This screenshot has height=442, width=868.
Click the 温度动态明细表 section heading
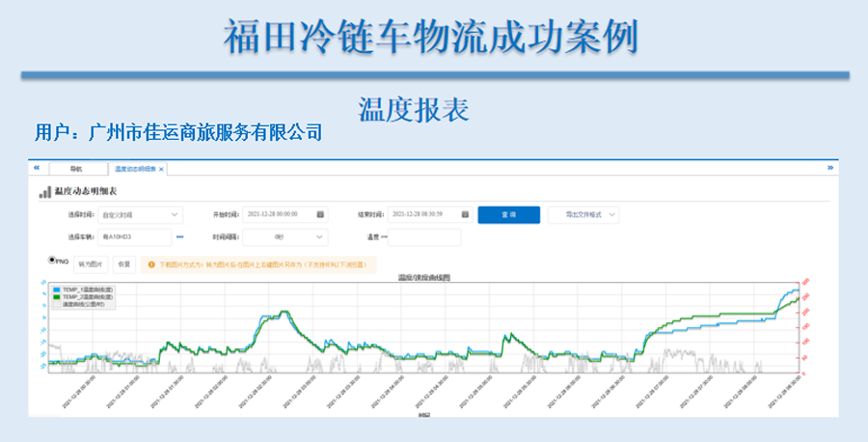click(x=86, y=192)
